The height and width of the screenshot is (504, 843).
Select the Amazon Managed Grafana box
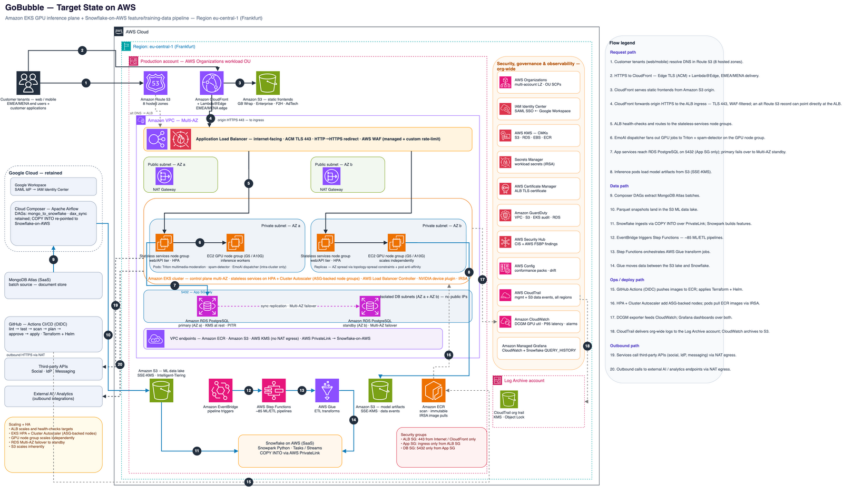coord(539,349)
